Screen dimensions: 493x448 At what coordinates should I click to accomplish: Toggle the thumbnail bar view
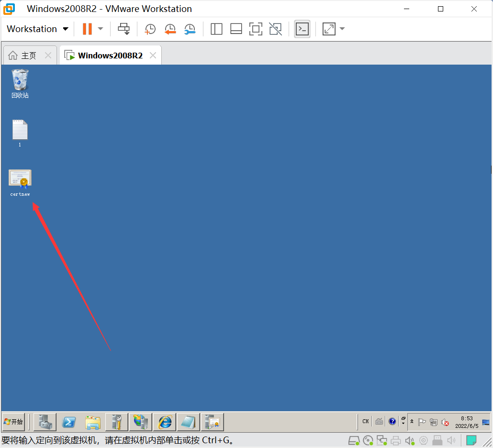[236, 29]
